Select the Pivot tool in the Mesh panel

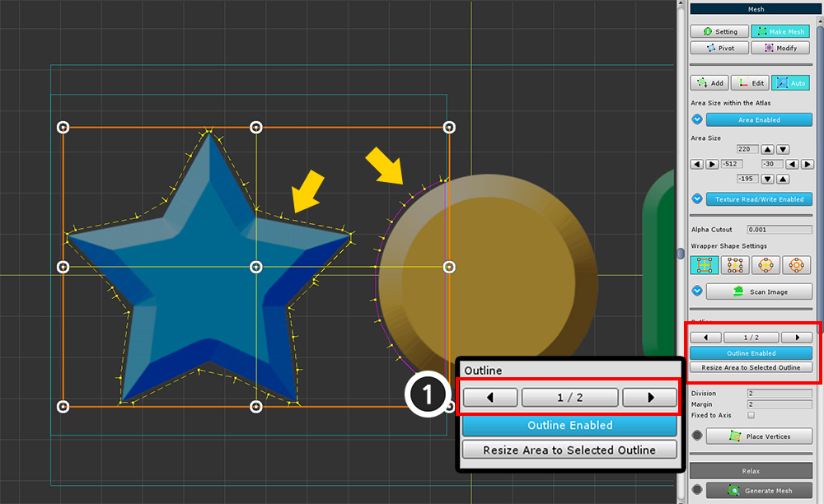click(x=719, y=47)
